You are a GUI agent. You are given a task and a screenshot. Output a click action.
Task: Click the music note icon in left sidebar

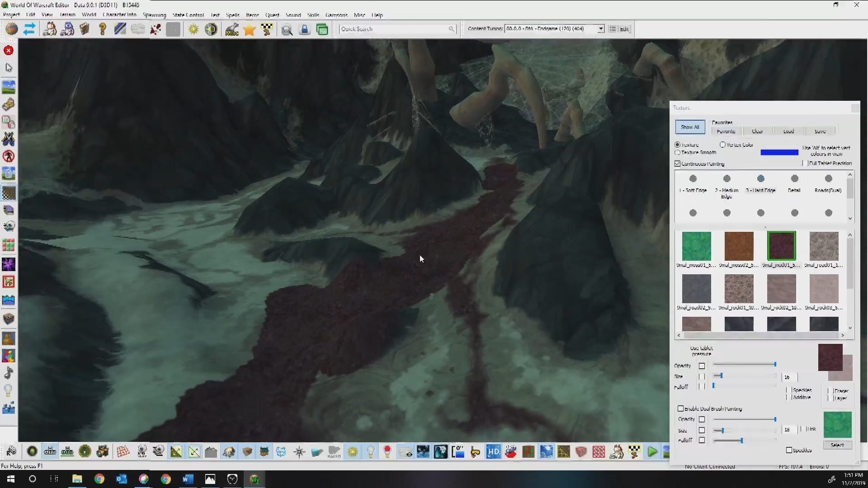click(9, 373)
